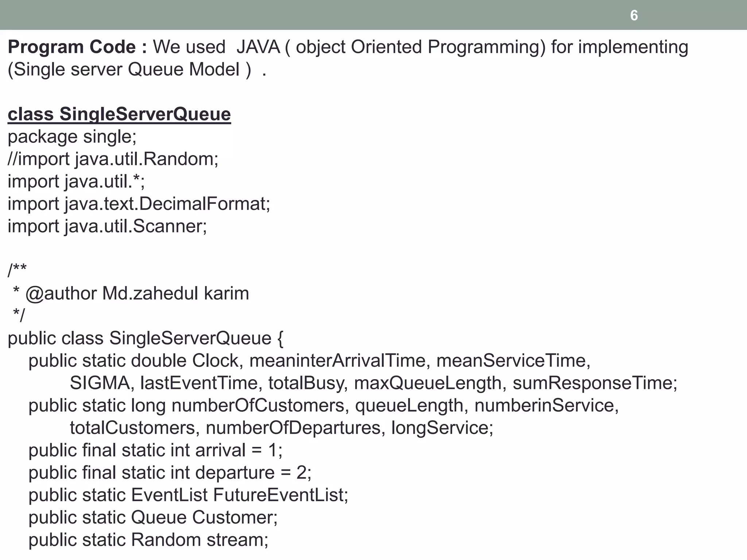Click the 'import java.text.DecimalFormat;' line
747x560 pixels.
[139, 204]
